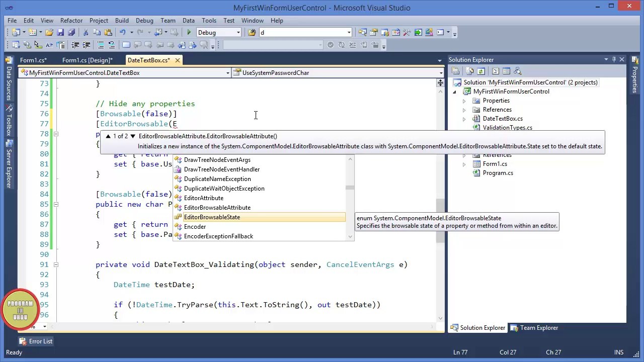This screenshot has height=362, width=644.
Task: Collapse the outlining region at line 85
Action: (56, 204)
